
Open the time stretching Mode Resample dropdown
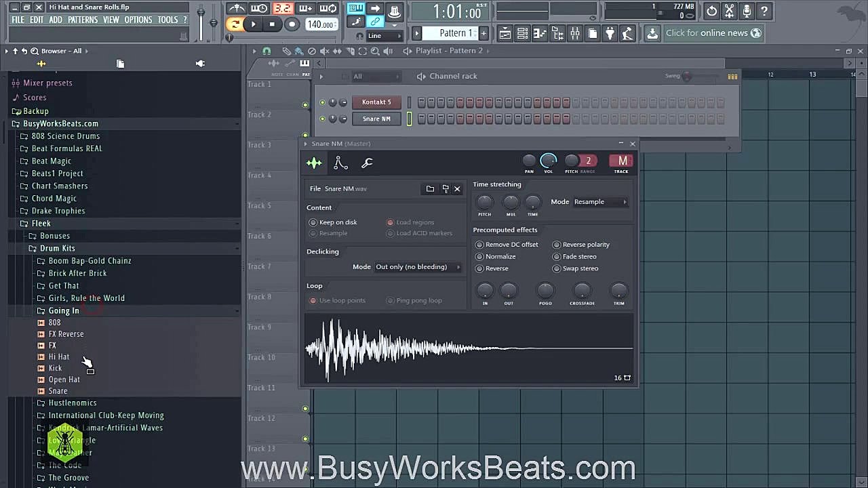tap(601, 201)
